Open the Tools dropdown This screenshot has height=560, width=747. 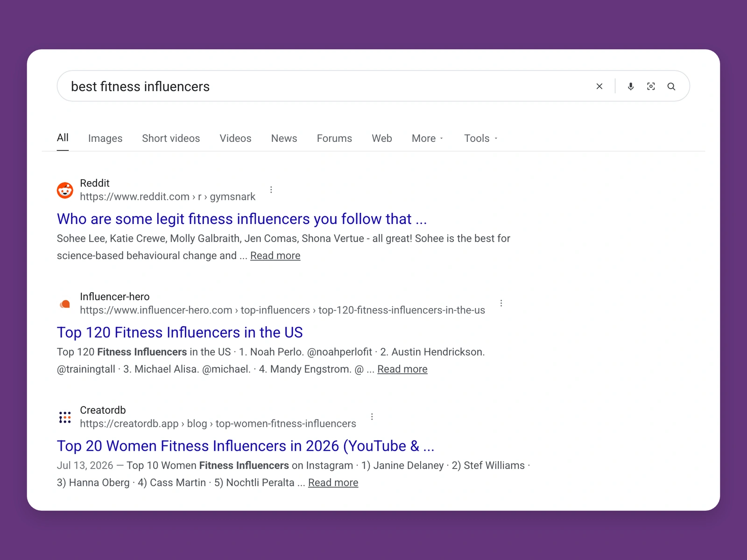point(480,139)
